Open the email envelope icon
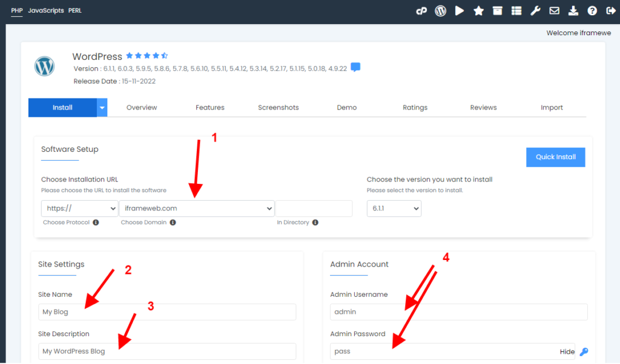Viewport: 620px width, 364px height. click(555, 11)
